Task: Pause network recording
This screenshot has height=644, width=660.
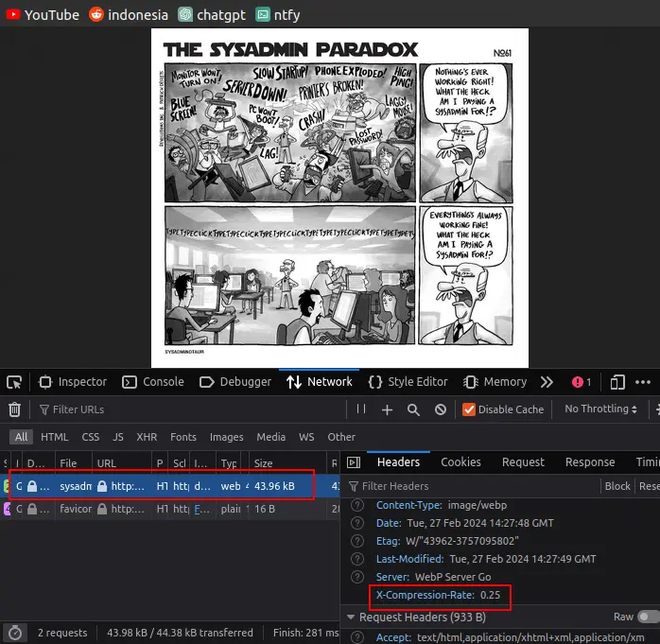Action: (x=361, y=409)
